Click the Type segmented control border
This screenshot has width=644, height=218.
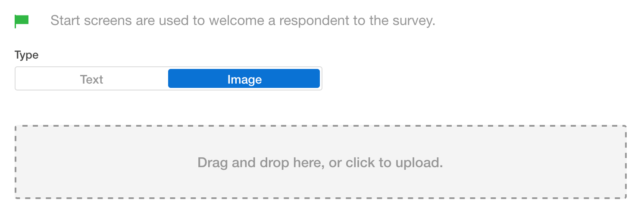pyautogui.click(x=169, y=67)
